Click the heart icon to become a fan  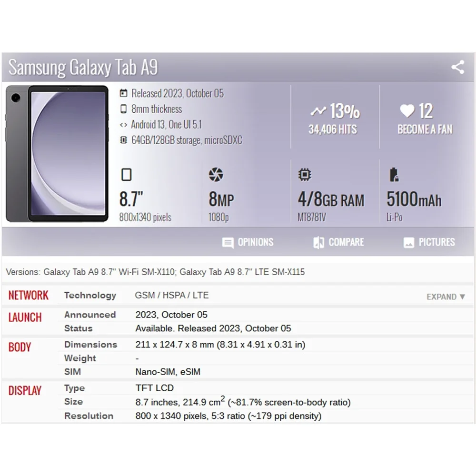click(x=407, y=110)
